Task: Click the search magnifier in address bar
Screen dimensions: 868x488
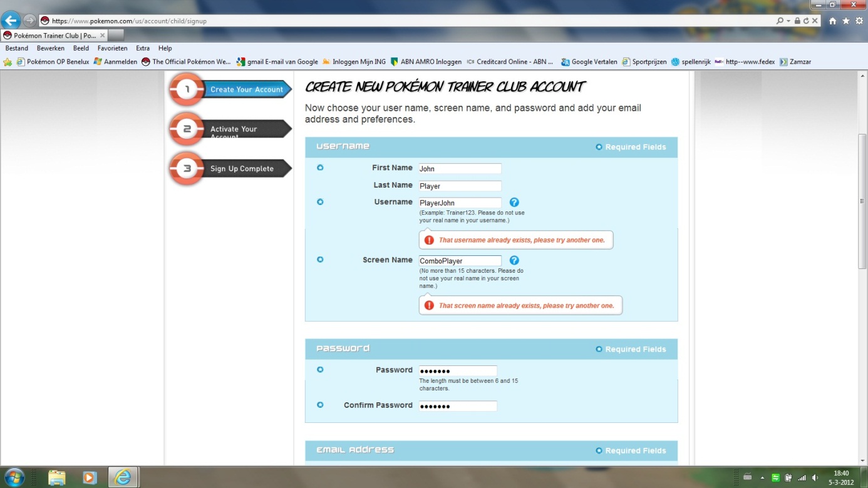Action: point(780,21)
